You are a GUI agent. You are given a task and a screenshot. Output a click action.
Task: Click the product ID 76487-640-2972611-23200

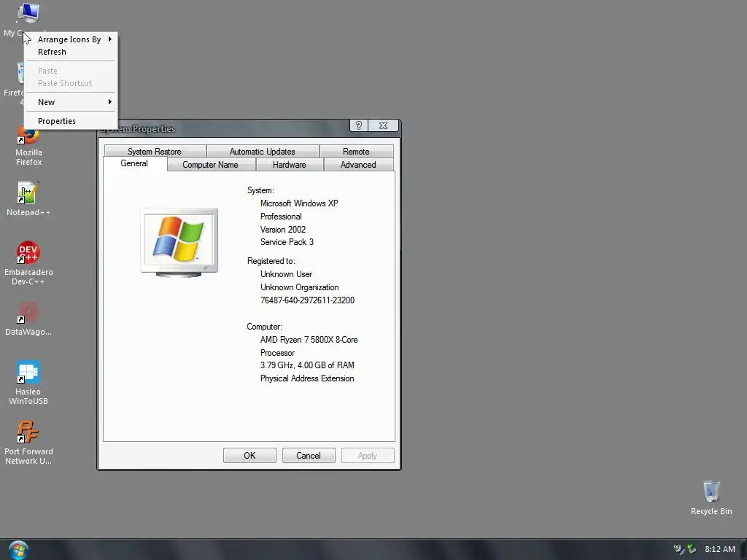click(x=307, y=300)
